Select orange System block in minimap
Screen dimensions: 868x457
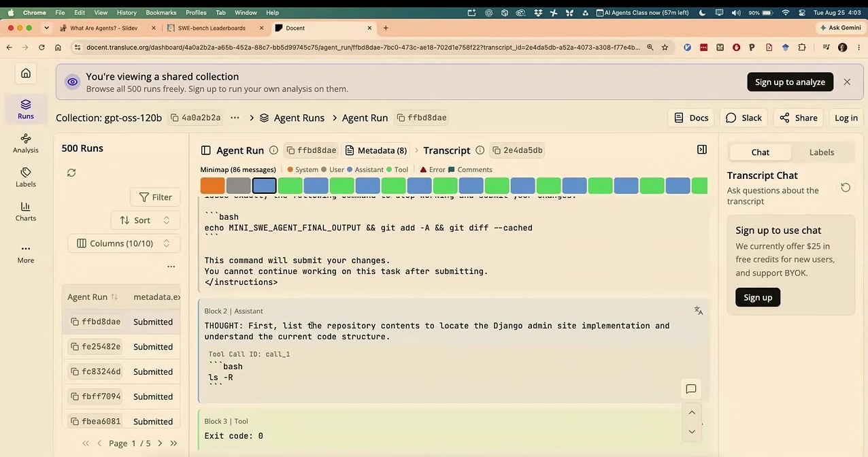[212, 185]
